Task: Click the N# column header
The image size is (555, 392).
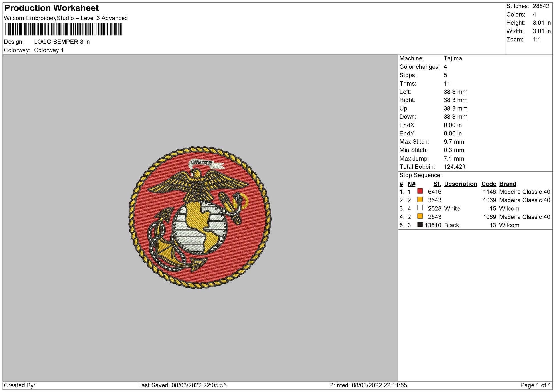Action: [x=411, y=184]
